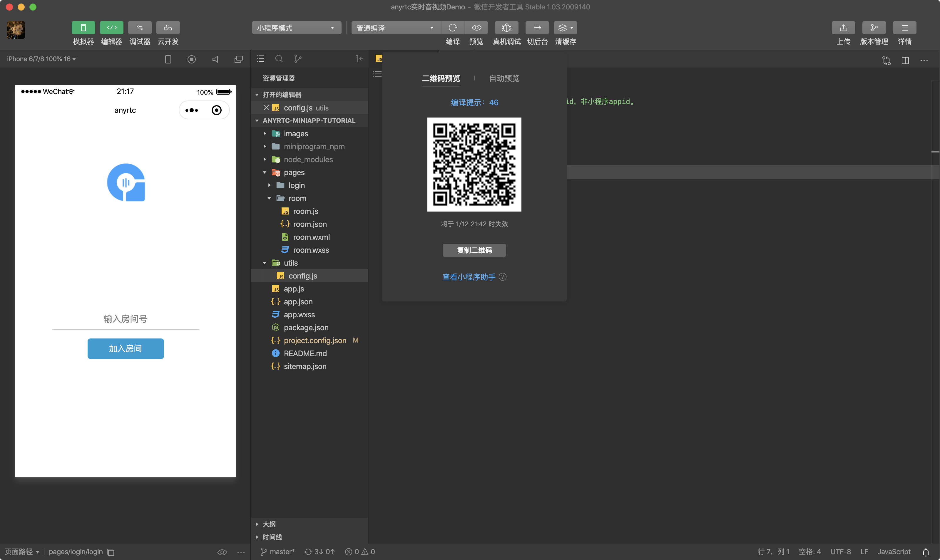
Task: Open version management
Action: (x=874, y=28)
